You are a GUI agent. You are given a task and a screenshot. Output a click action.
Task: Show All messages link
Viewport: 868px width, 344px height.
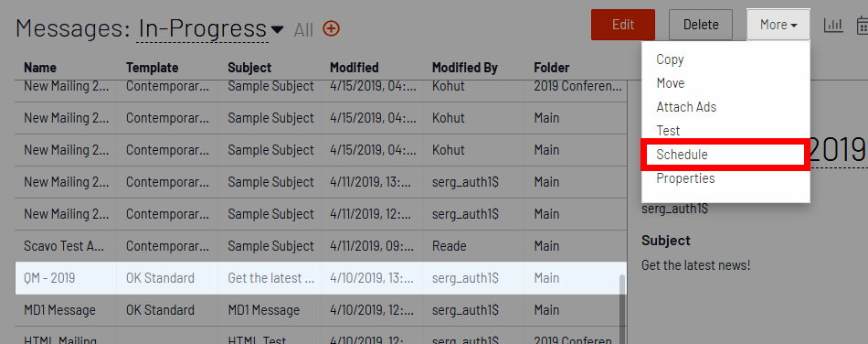coord(303,29)
